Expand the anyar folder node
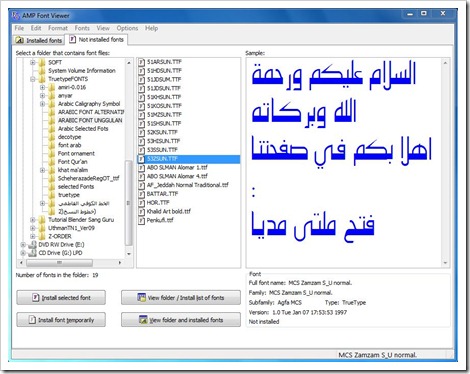470x374 pixels. [x=42, y=96]
